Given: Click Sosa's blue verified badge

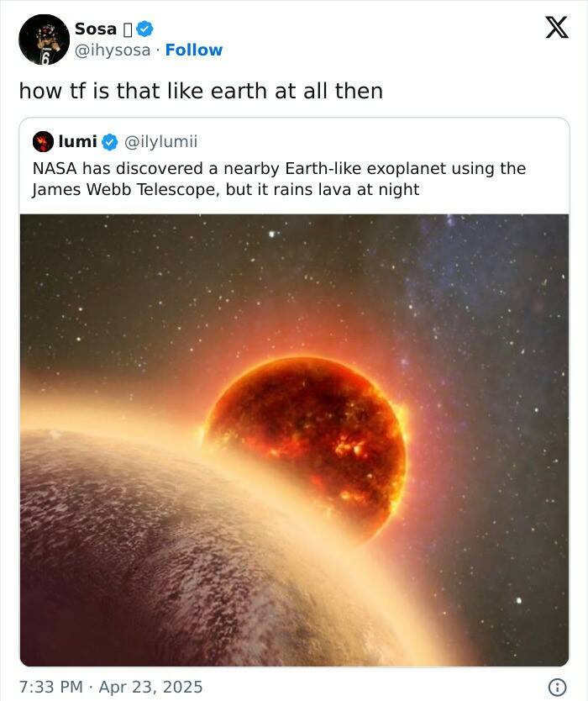Looking at the screenshot, I should (144, 29).
